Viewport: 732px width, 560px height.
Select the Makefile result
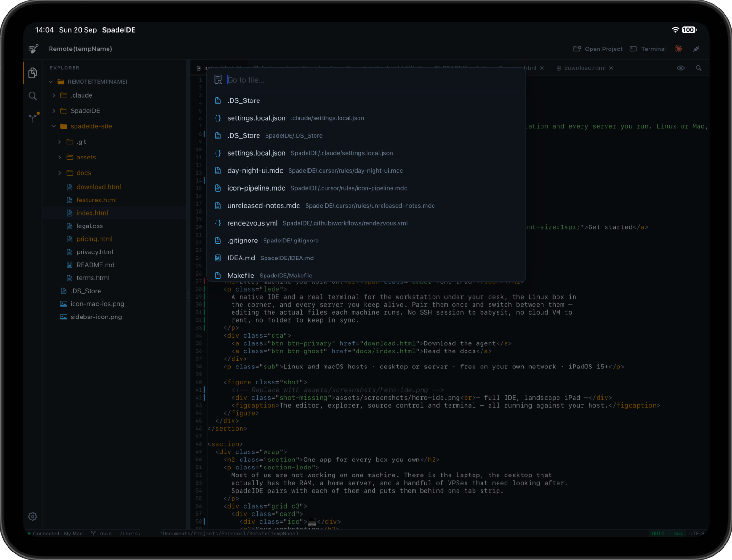pos(366,275)
